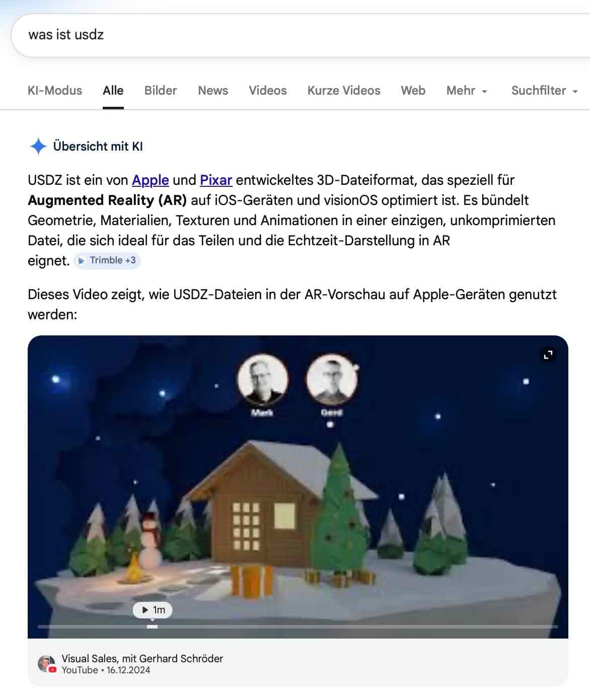Click the winter cabin video thumbnail
590x700 pixels.
pos(298,487)
